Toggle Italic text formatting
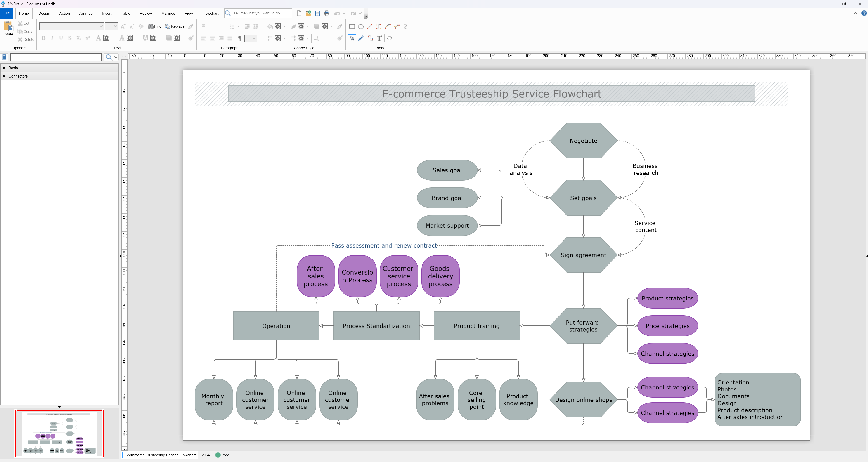868x462 pixels. [x=52, y=38]
